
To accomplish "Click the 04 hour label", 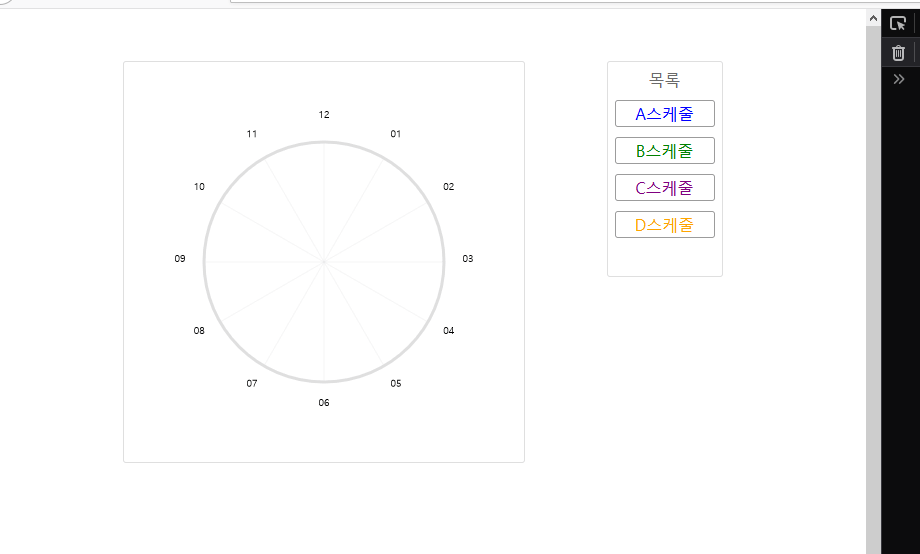I will 448,330.
